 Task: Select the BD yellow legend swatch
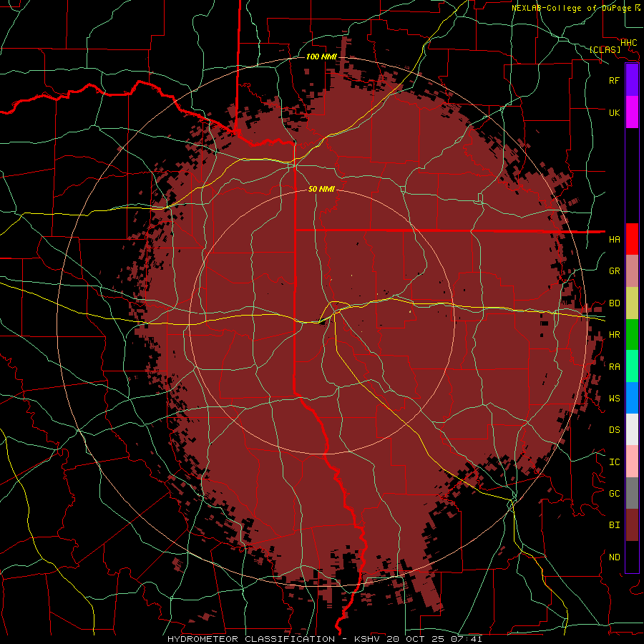coord(632,303)
